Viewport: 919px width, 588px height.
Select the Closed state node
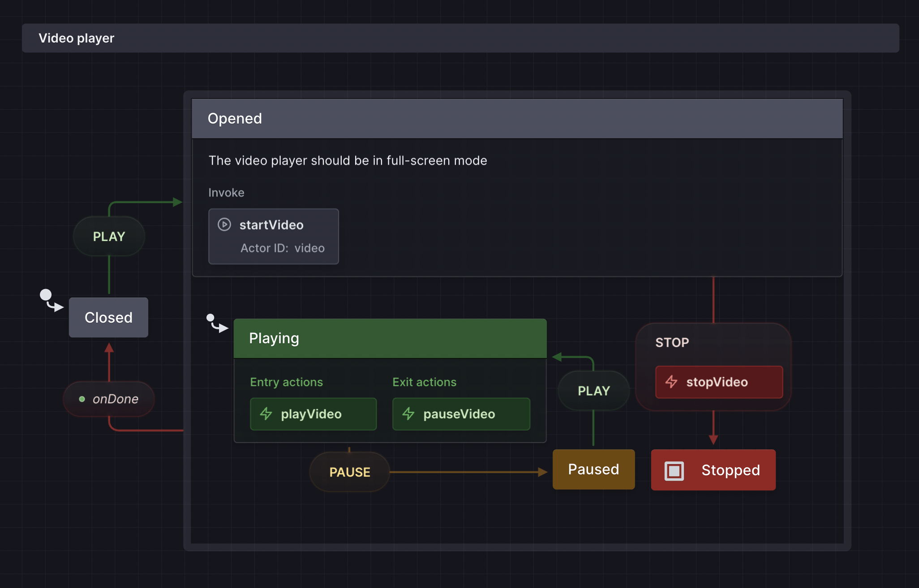point(108,317)
